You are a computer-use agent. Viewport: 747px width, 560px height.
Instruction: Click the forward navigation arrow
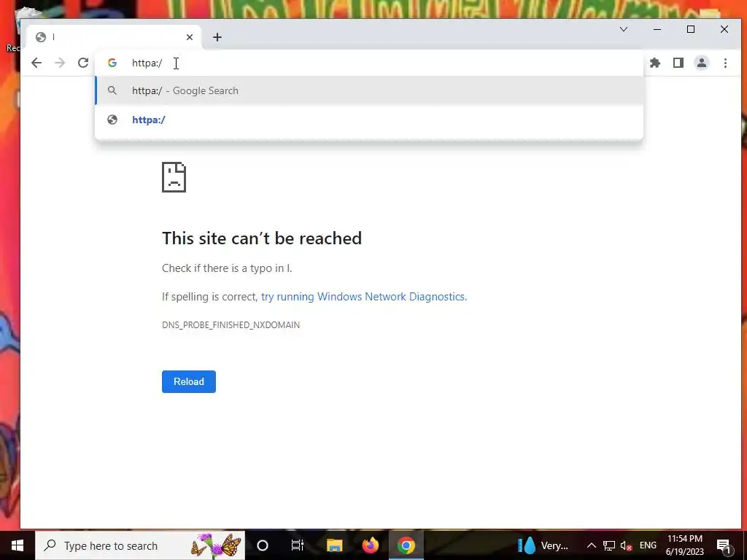coord(60,63)
